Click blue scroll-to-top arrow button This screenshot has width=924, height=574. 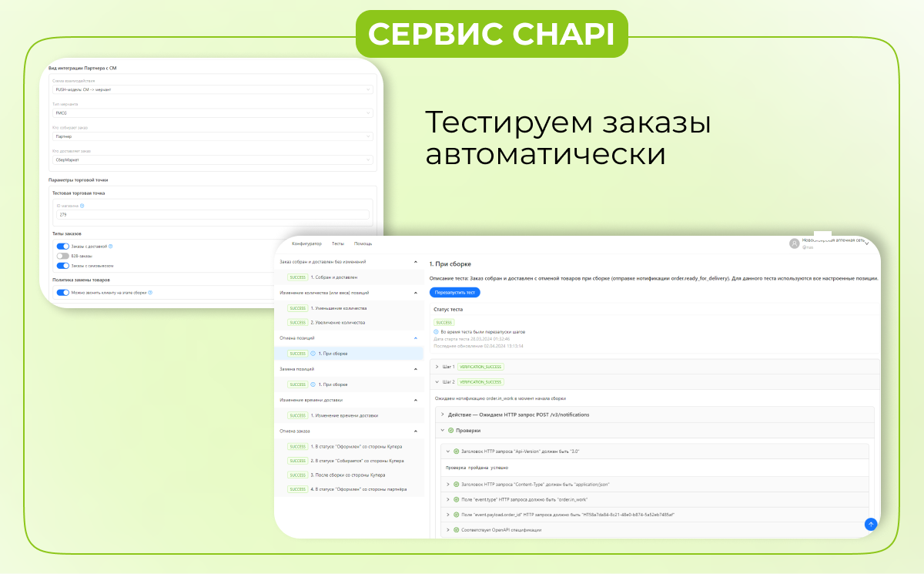[871, 524]
